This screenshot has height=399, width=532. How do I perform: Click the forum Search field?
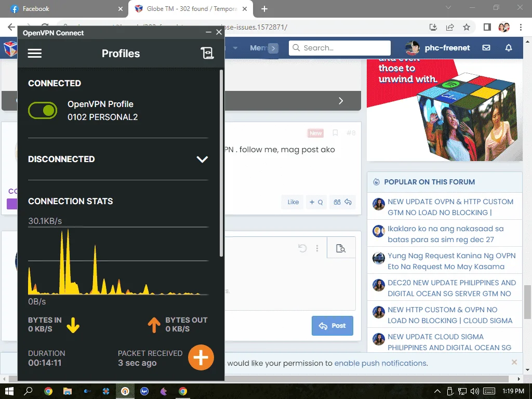click(340, 48)
